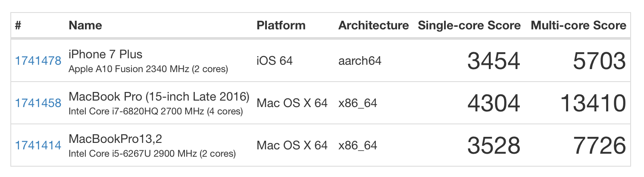Click the Intel Core i5-6267U processor text
644x177 pixels.
coord(152,154)
